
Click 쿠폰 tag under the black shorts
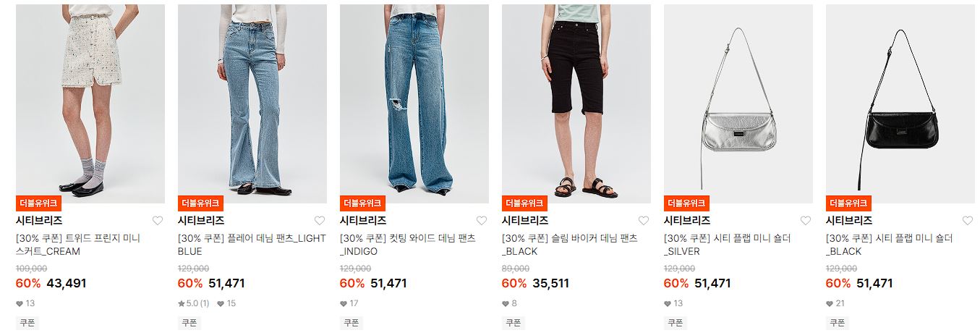pyautogui.click(x=513, y=323)
